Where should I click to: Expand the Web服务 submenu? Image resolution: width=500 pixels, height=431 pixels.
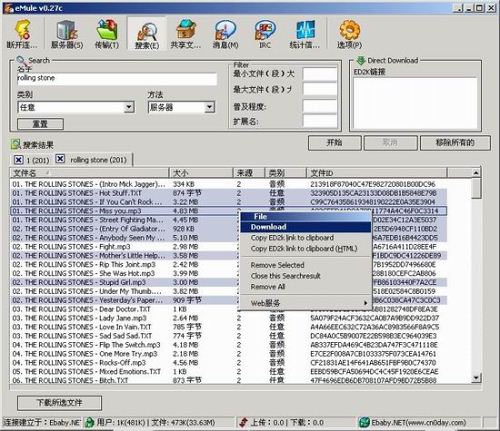point(305,303)
